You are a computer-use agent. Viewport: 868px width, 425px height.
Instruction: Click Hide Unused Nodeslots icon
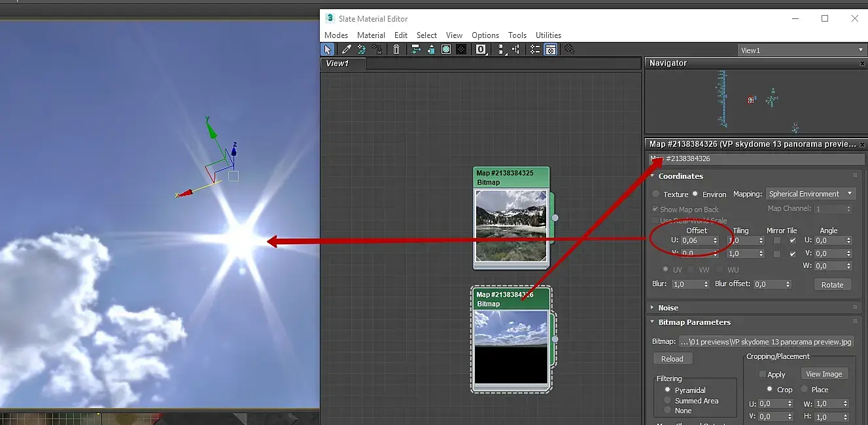click(x=430, y=49)
